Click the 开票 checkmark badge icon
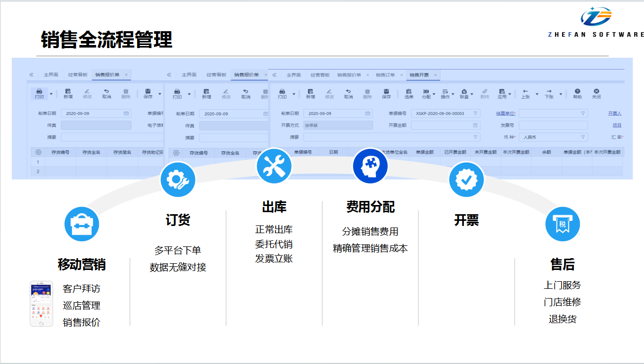The height and width of the screenshot is (364, 644). 466,179
